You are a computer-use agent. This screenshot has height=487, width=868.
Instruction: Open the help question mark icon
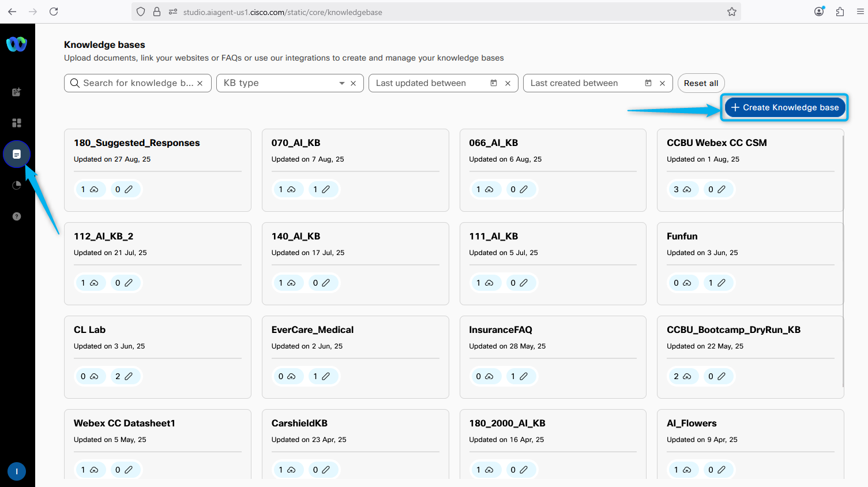[x=17, y=216]
